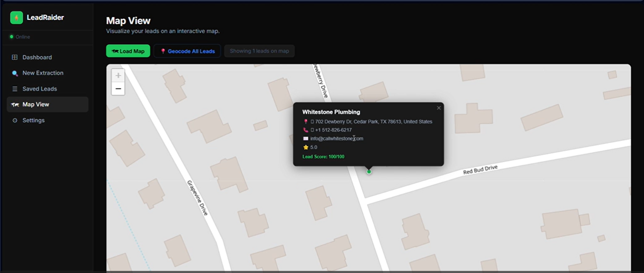Select Map View in sidebar
The width and height of the screenshot is (644, 273).
pyautogui.click(x=47, y=104)
